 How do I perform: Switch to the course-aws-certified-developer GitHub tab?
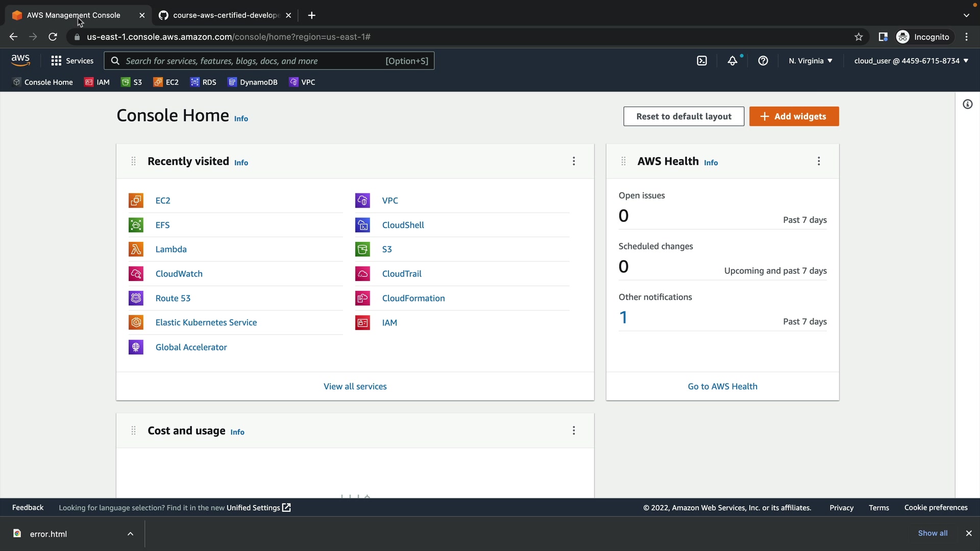tap(225, 15)
